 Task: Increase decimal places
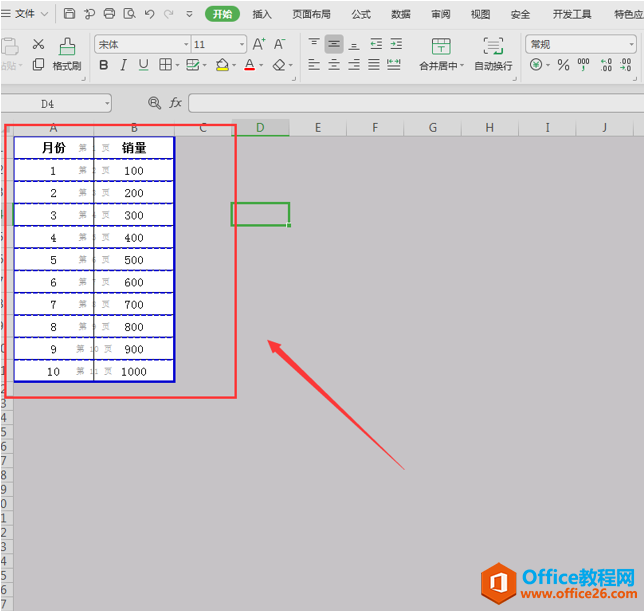606,64
